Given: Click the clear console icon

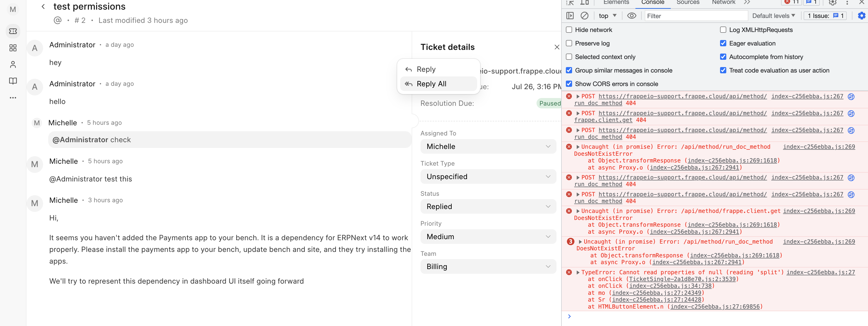Looking at the screenshot, I should tap(585, 16).
